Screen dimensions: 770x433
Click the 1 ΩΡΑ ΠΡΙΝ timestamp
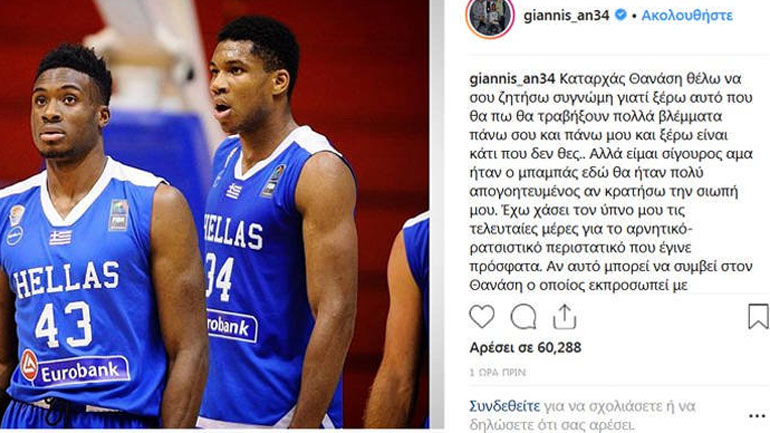coord(497,373)
